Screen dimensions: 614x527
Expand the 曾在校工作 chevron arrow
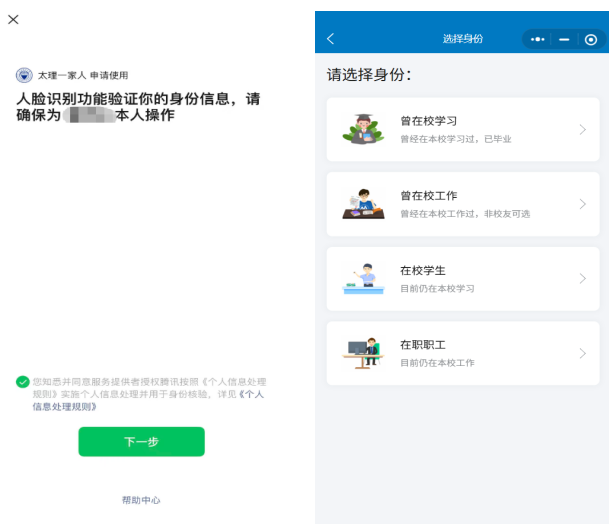(582, 204)
